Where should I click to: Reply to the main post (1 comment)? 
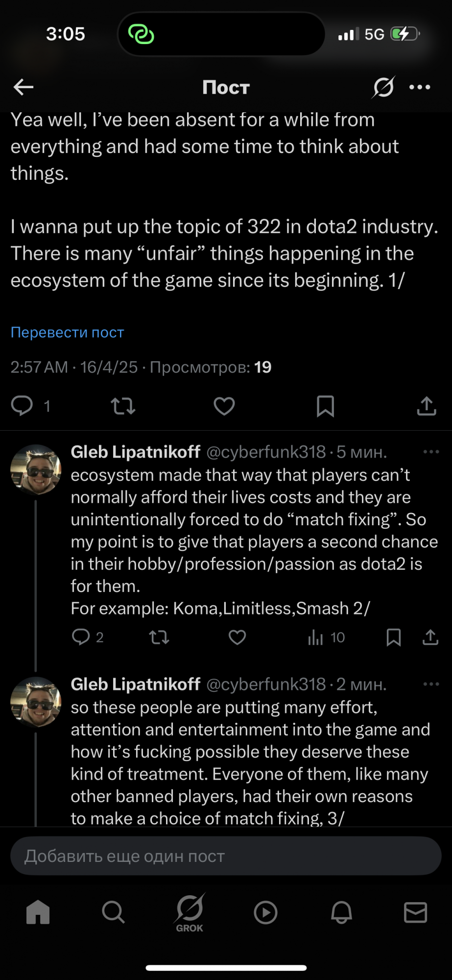(x=22, y=406)
